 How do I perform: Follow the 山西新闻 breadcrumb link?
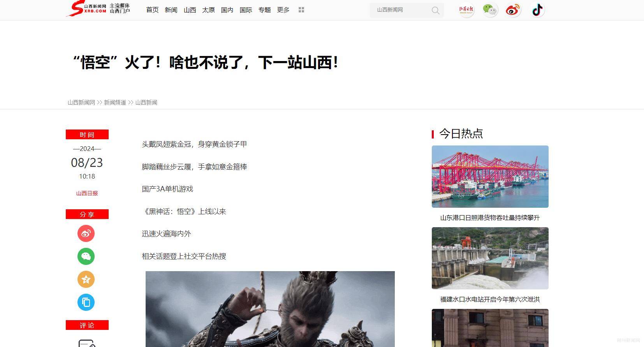(146, 102)
